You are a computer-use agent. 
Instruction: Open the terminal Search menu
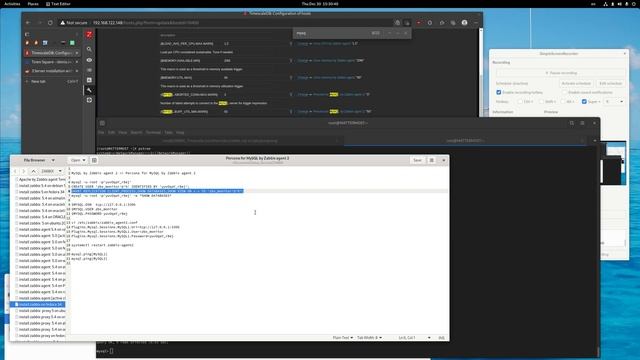(x=136, y=133)
